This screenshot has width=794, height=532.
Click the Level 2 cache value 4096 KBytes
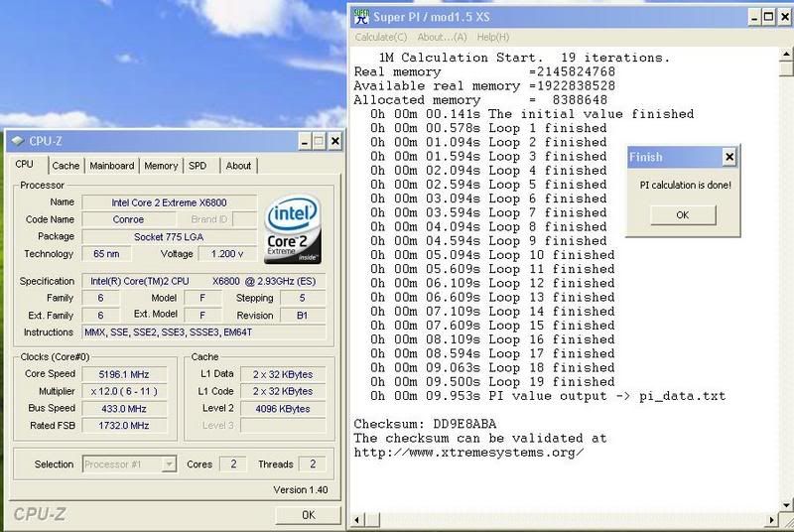point(283,409)
